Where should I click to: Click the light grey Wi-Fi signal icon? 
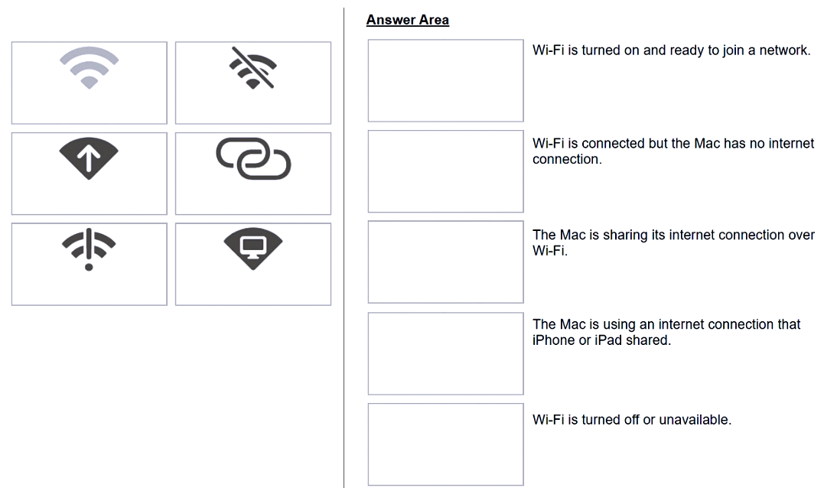click(90, 68)
